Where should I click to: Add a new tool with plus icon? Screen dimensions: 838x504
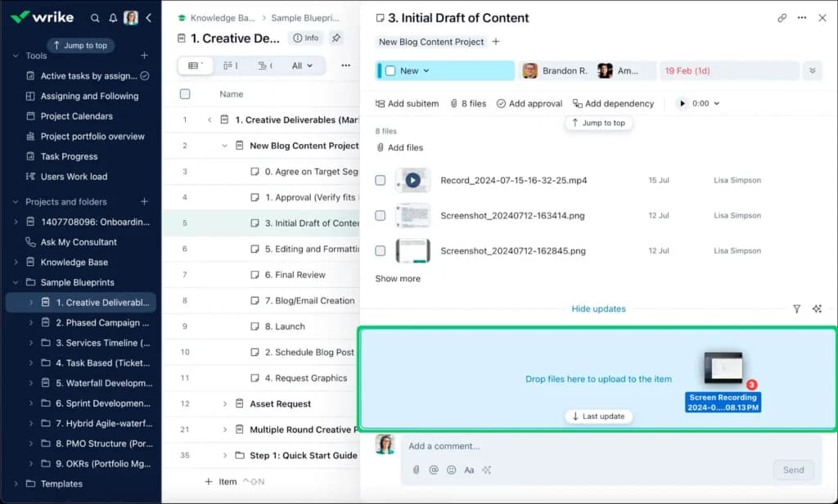[144, 56]
